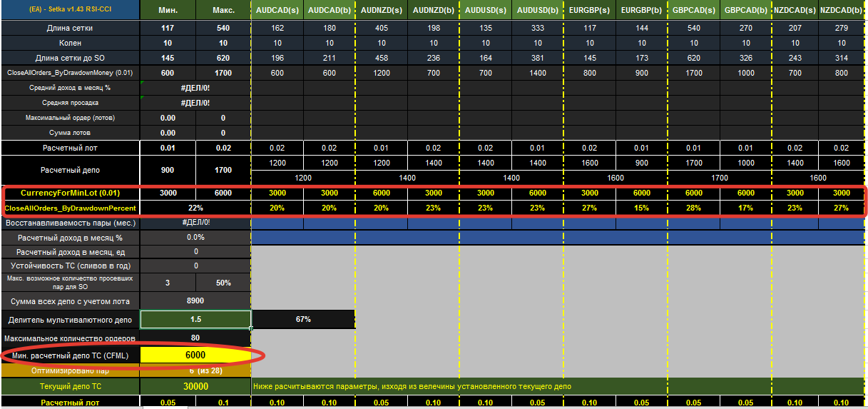Select the AUDUSD(s) column header

[x=485, y=11]
